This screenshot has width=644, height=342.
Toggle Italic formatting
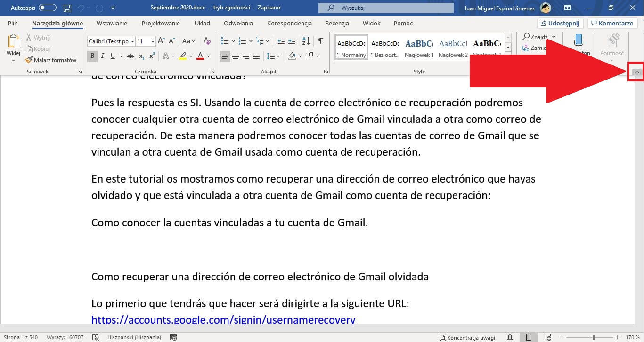(x=103, y=56)
